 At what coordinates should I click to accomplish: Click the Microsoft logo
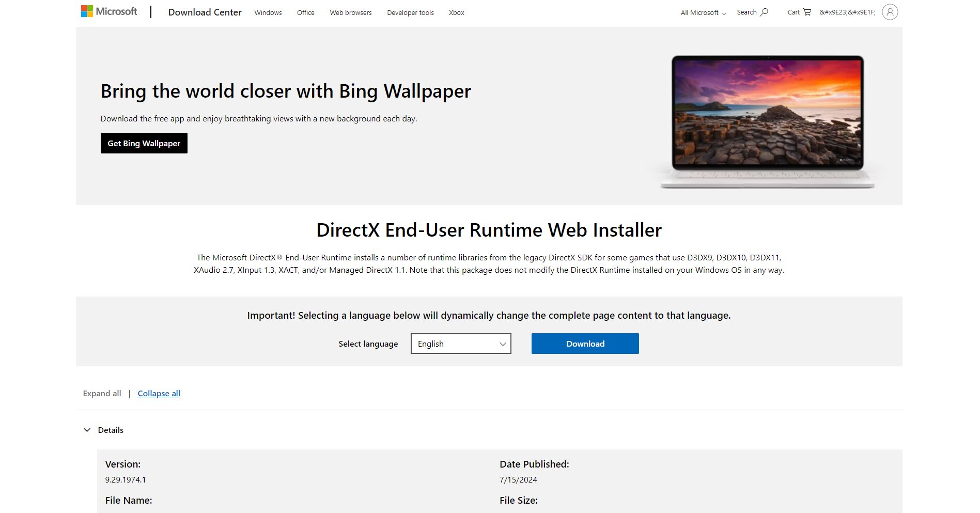coord(109,11)
